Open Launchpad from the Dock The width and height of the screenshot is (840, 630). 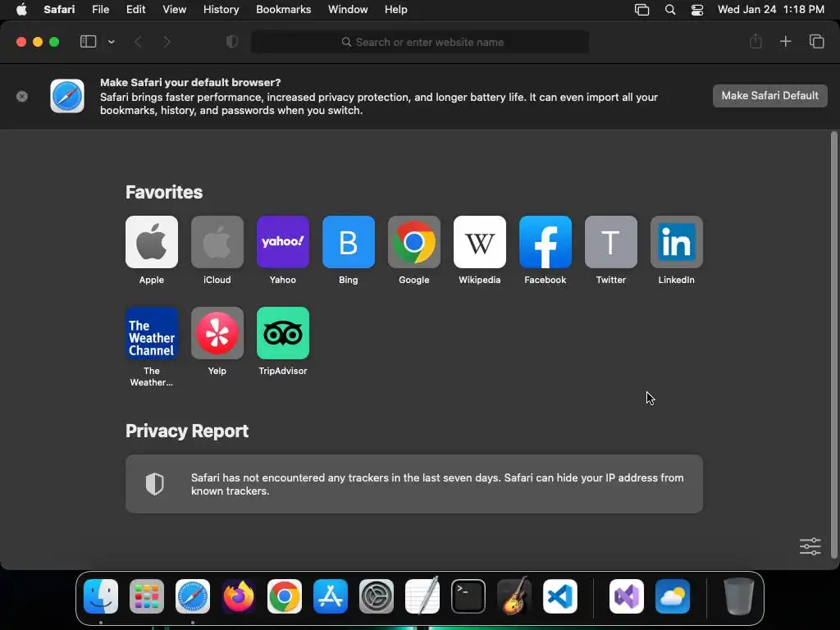147,596
